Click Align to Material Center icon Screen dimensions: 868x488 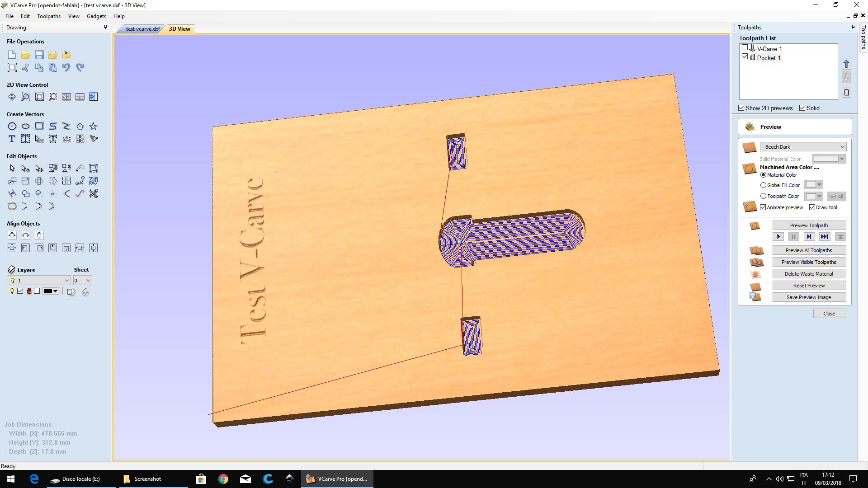pyautogui.click(x=12, y=235)
